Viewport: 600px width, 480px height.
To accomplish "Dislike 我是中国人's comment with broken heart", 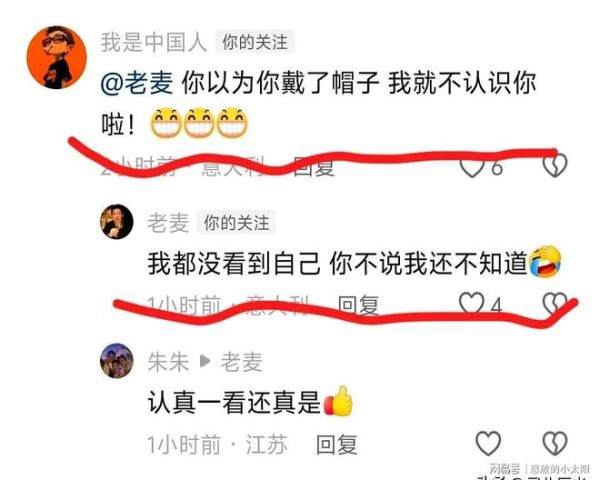I will point(556,165).
